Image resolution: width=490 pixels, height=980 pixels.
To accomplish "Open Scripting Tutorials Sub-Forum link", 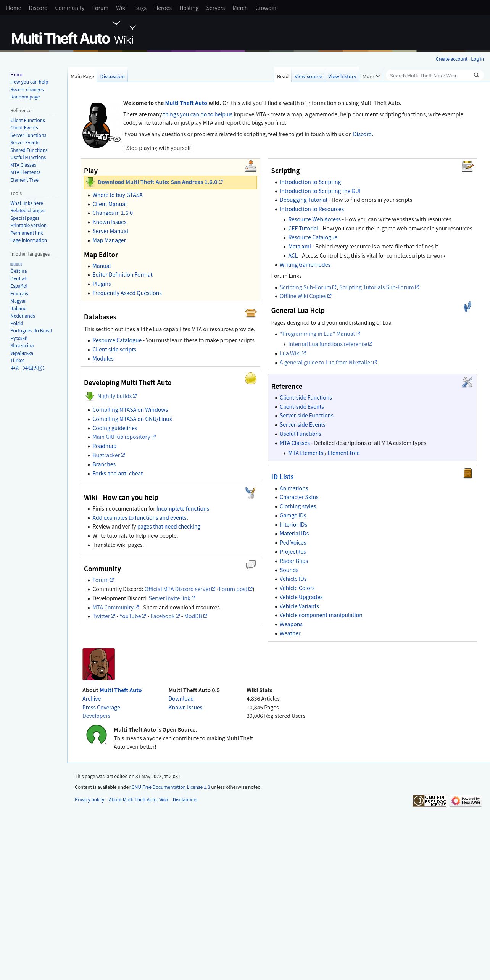I will (x=379, y=287).
